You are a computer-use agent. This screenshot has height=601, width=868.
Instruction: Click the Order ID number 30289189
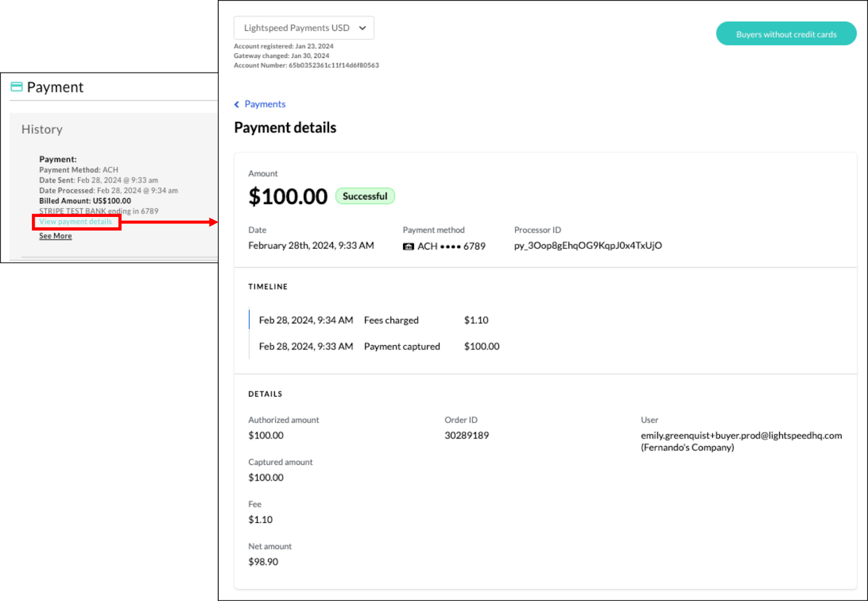pos(467,436)
